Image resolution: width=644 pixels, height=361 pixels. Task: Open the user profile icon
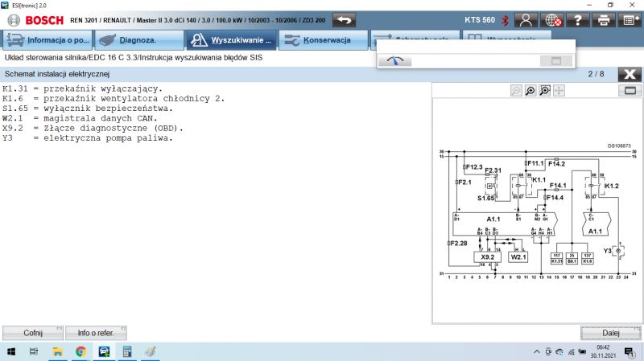pyautogui.click(x=526, y=20)
